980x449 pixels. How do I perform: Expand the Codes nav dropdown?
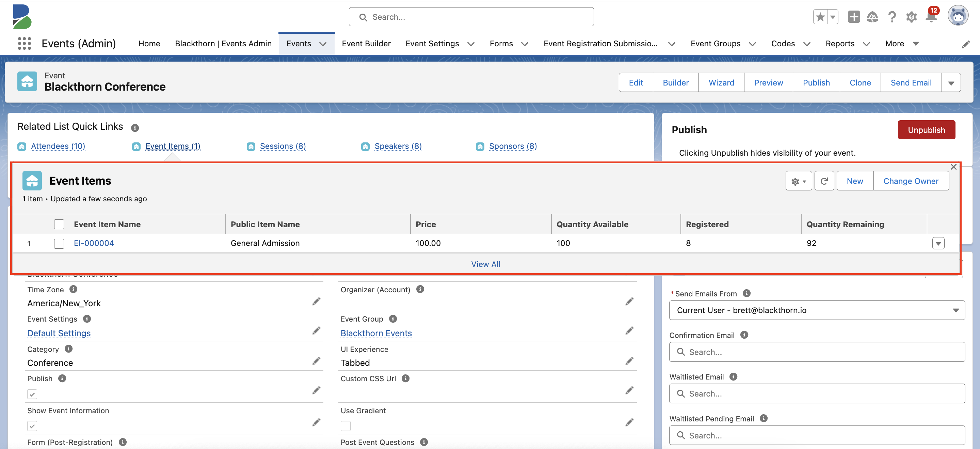point(806,44)
